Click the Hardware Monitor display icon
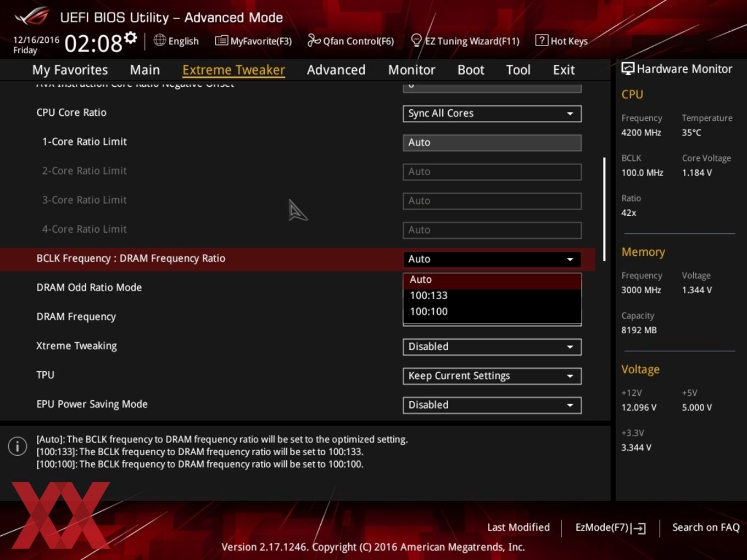The image size is (747, 560). pyautogui.click(x=628, y=69)
